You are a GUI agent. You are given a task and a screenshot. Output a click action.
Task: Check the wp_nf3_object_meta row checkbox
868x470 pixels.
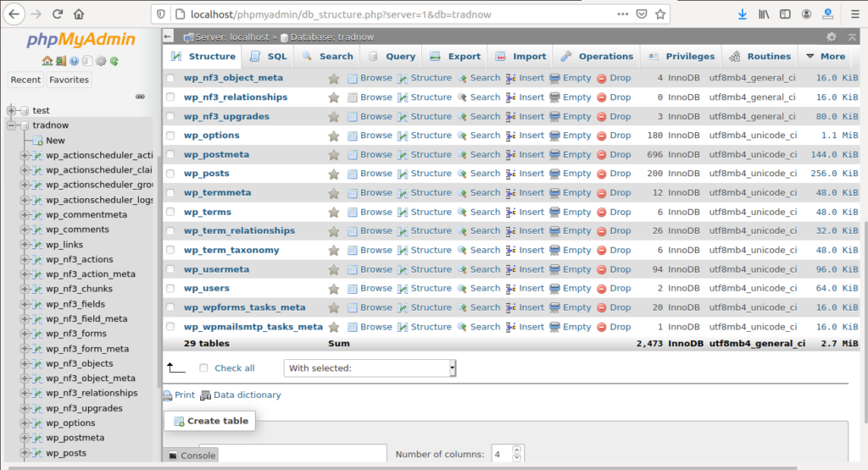(170, 78)
